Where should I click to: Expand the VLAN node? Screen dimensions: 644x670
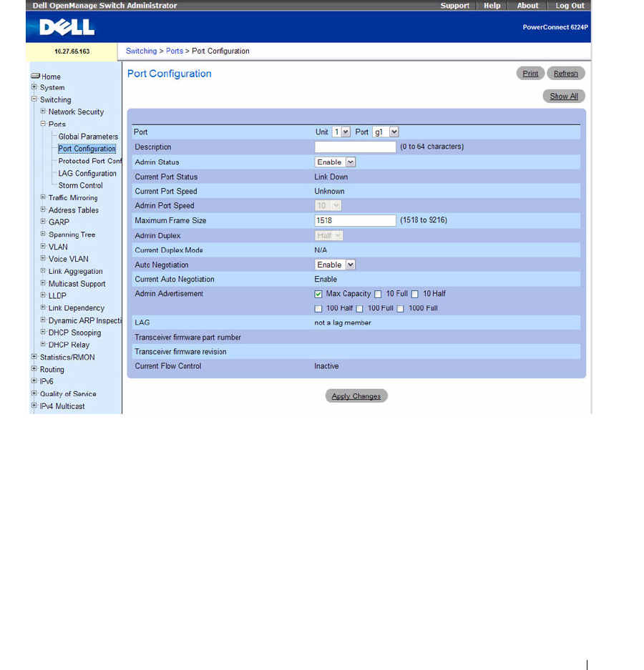(x=43, y=246)
